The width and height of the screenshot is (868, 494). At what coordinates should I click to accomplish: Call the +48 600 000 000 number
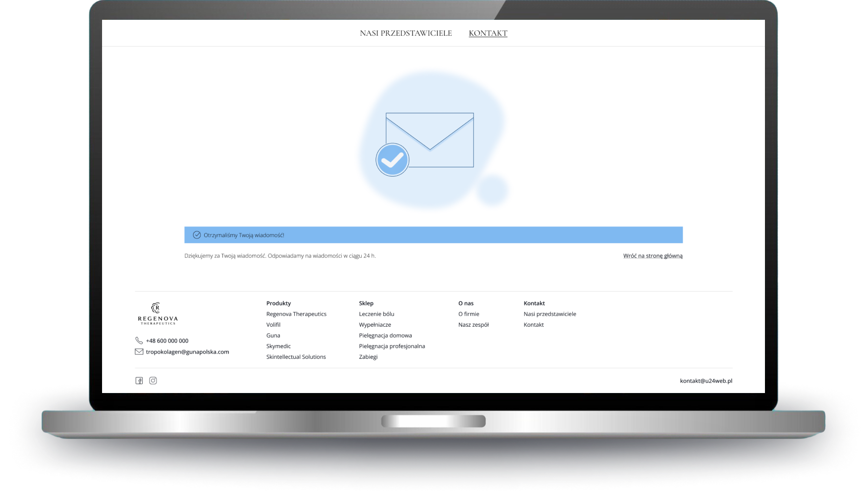tap(167, 341)
